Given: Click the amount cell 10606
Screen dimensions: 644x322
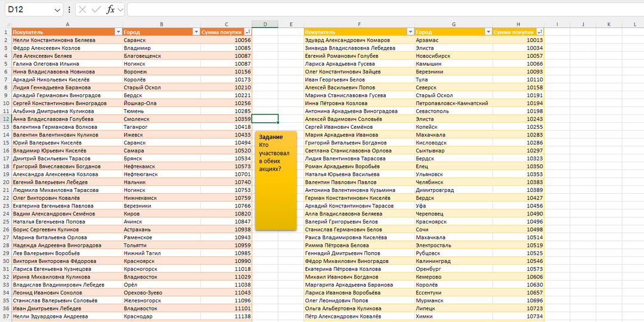Looking at the screenshot, I should [518, 277].
